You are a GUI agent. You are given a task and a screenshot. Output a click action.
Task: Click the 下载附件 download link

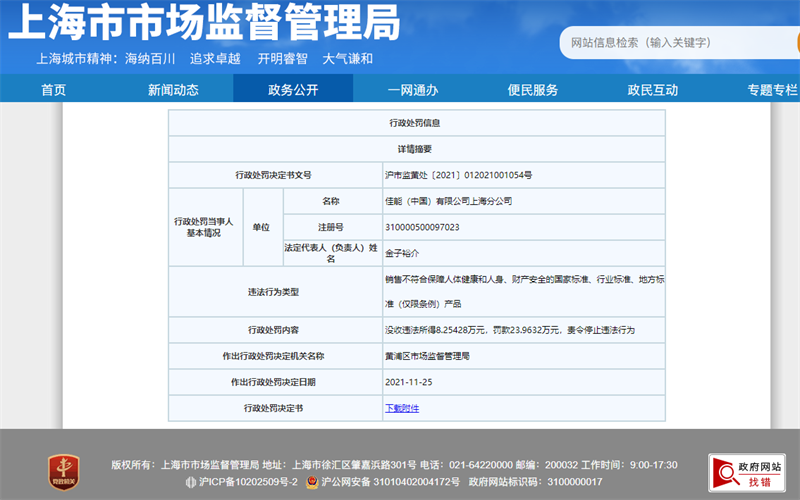tap(402, 408)
